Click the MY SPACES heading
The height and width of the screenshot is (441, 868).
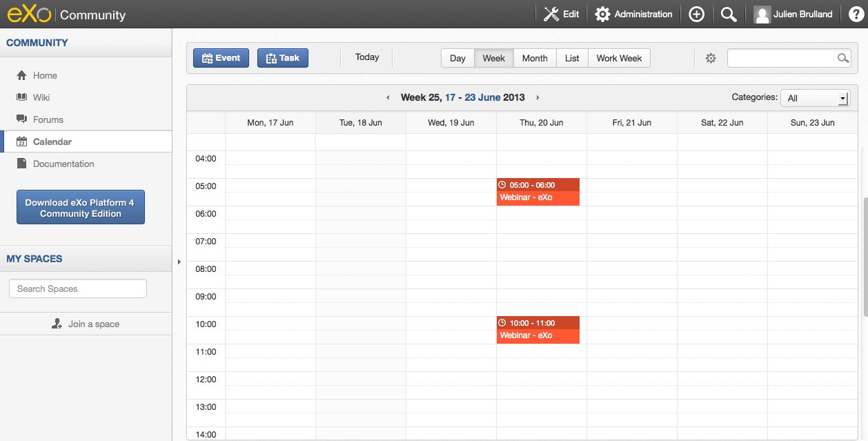point(34,259)
